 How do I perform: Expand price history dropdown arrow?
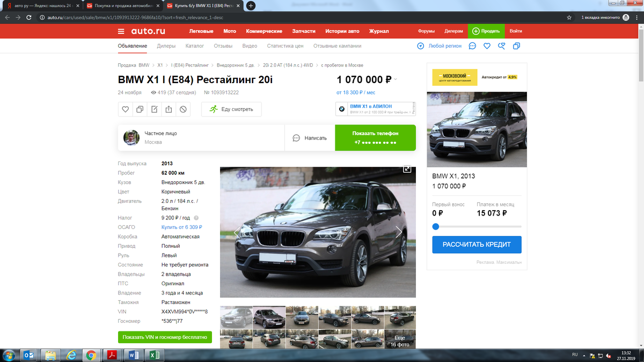point(396,80)
